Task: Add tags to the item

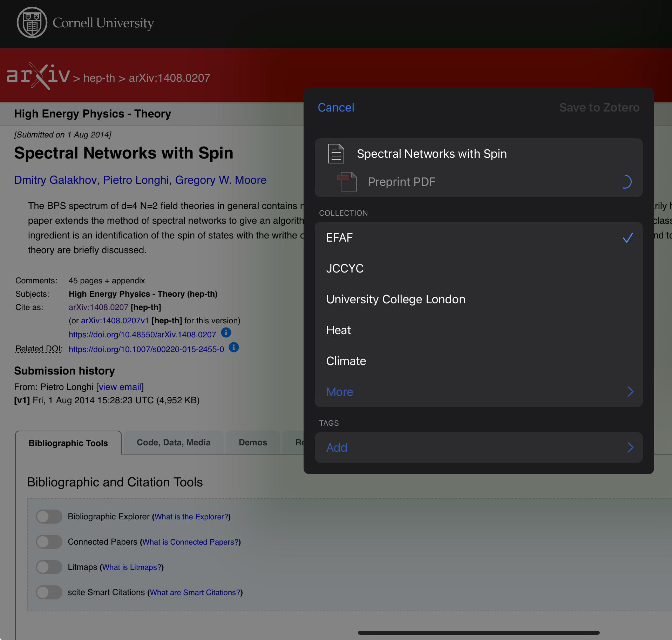Action: [x=478, y=447]
